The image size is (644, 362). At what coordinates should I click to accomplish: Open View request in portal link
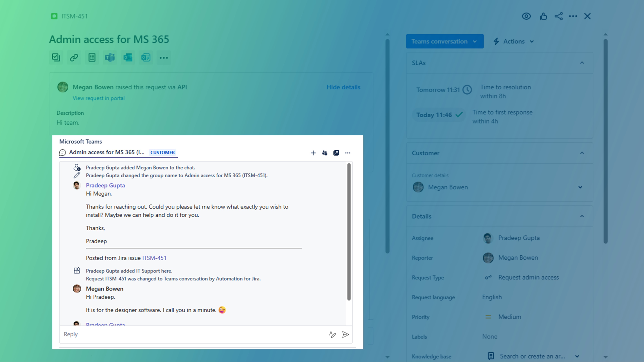tap(98, 98)
